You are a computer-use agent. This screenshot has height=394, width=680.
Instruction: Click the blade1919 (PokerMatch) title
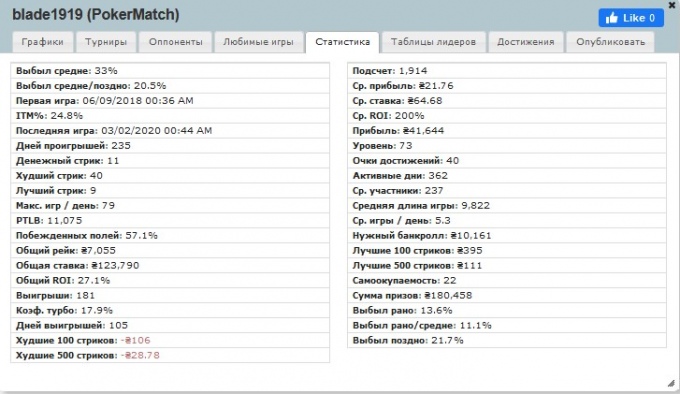point(96,15)
